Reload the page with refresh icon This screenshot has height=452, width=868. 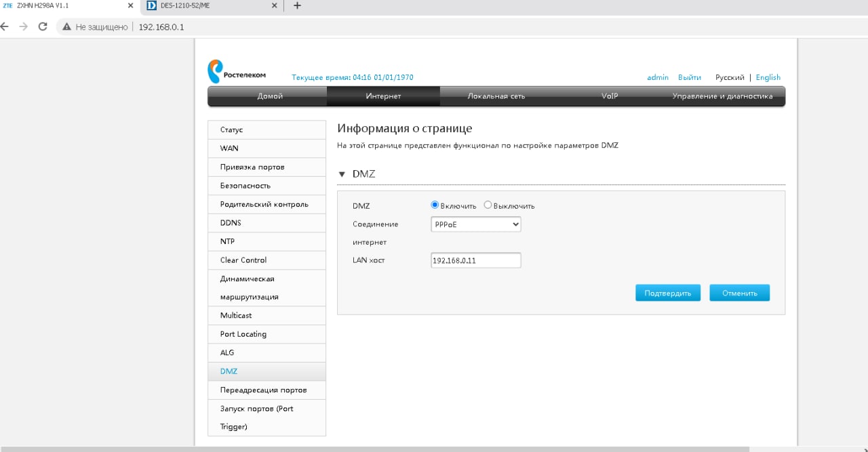[x=43, y=26]
